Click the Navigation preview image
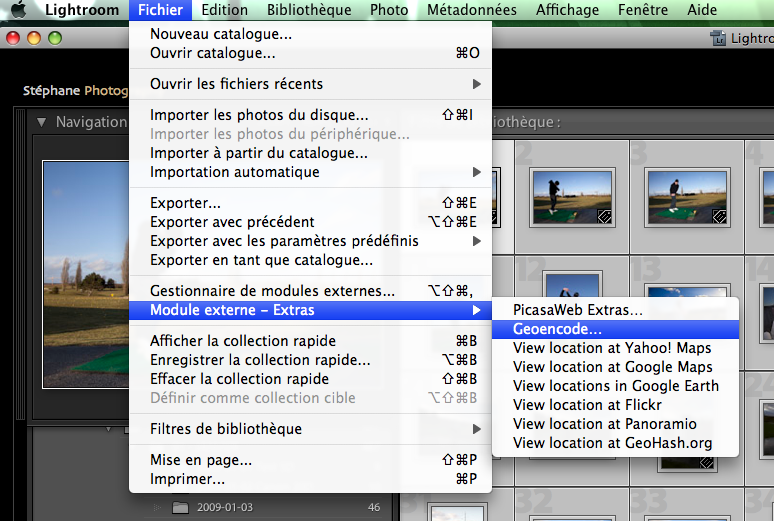Screen dimensions: 774x521 pyautogui.click(x=86, y=275)
